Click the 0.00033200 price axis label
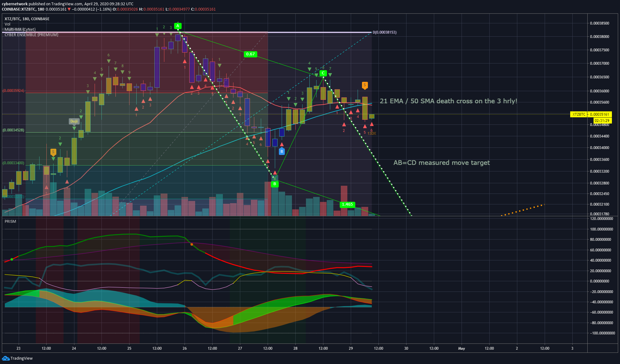This screenshot has width=620, height=364. [x=600, y=171]
